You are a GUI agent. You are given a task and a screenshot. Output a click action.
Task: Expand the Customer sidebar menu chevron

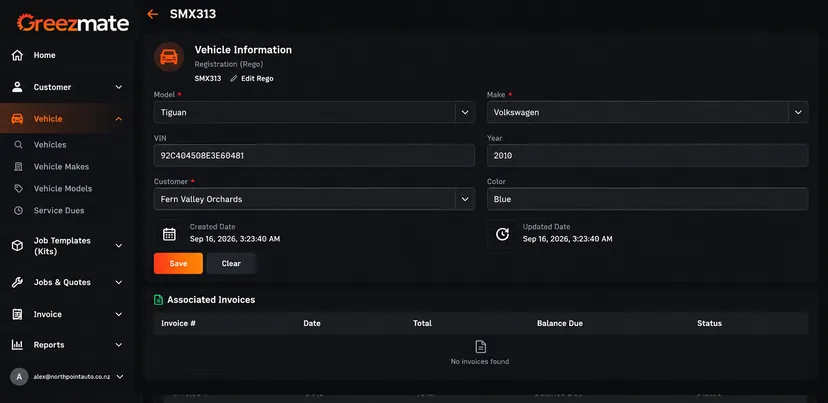(x=119, y=87)
